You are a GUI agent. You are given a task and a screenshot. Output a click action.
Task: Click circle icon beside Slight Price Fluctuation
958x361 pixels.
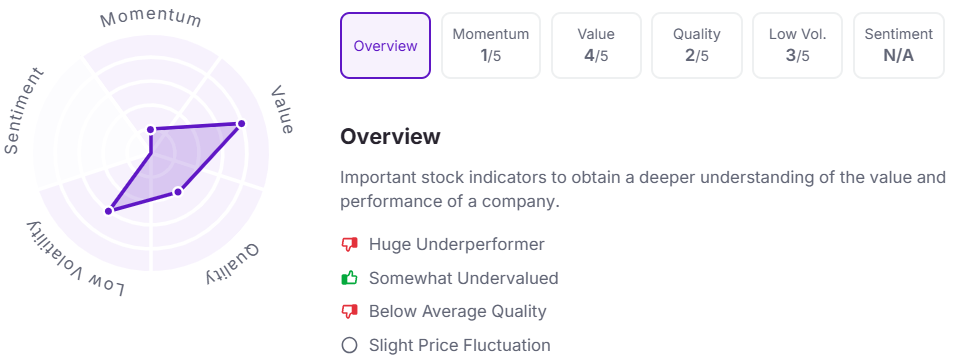pyautogui.click(x=349, y=345)
